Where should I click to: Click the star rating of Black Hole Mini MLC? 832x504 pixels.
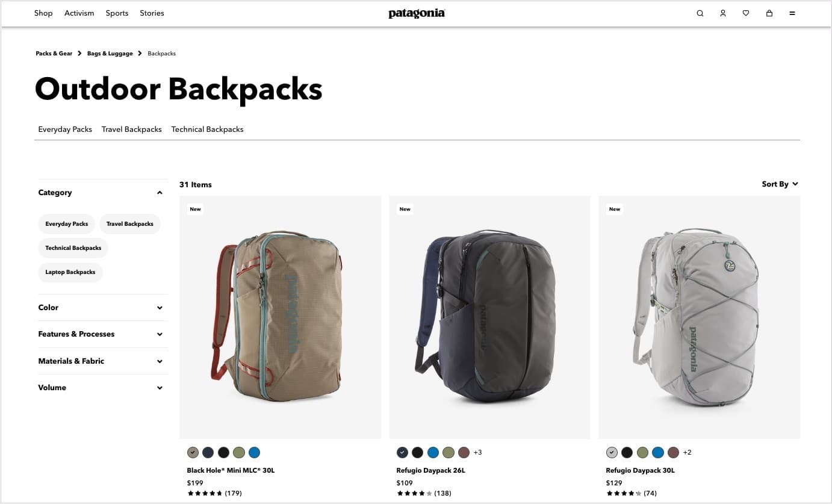click(x=205, y=493)
